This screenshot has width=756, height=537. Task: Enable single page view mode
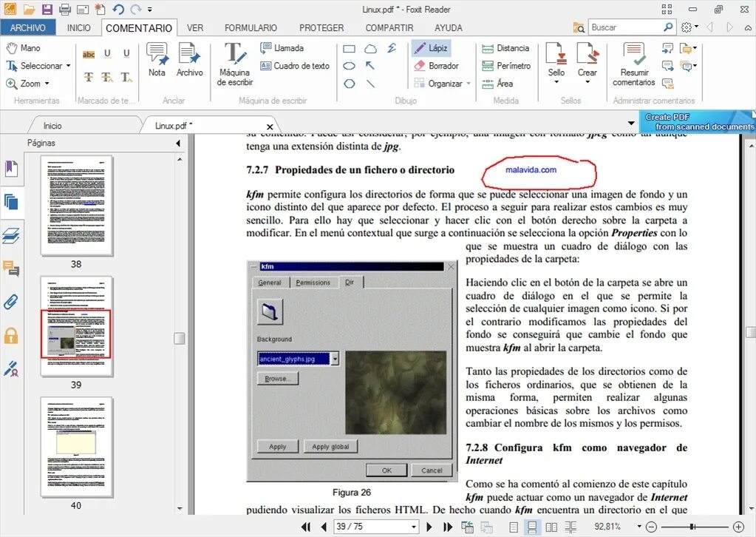(514, 527)
